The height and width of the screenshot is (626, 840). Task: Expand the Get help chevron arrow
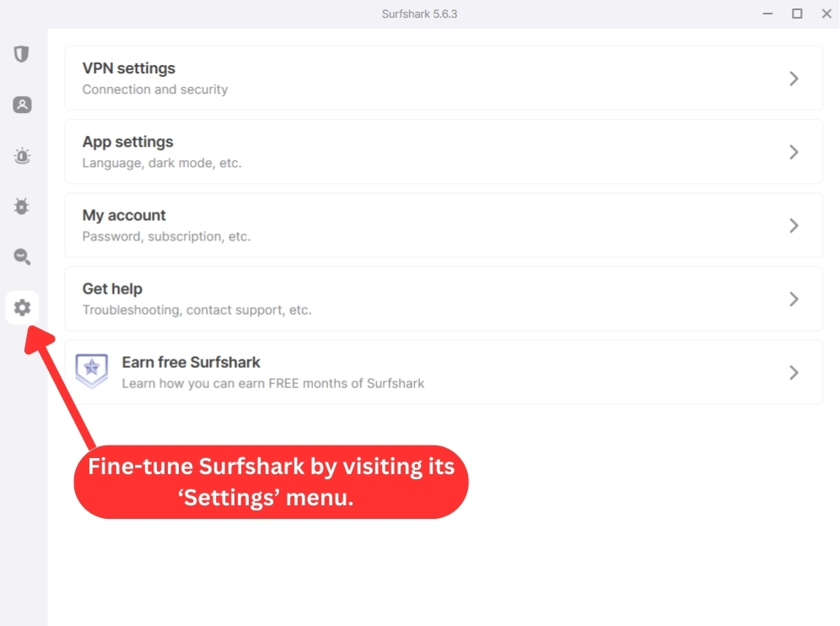point(794,299)
